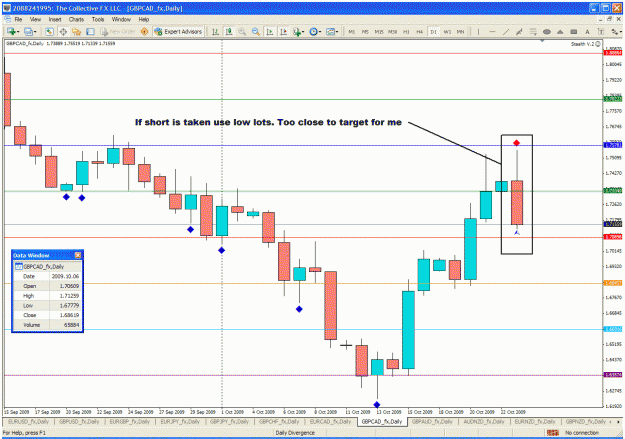Toggle the Expert Advisors button

click(x=179, y=31)
